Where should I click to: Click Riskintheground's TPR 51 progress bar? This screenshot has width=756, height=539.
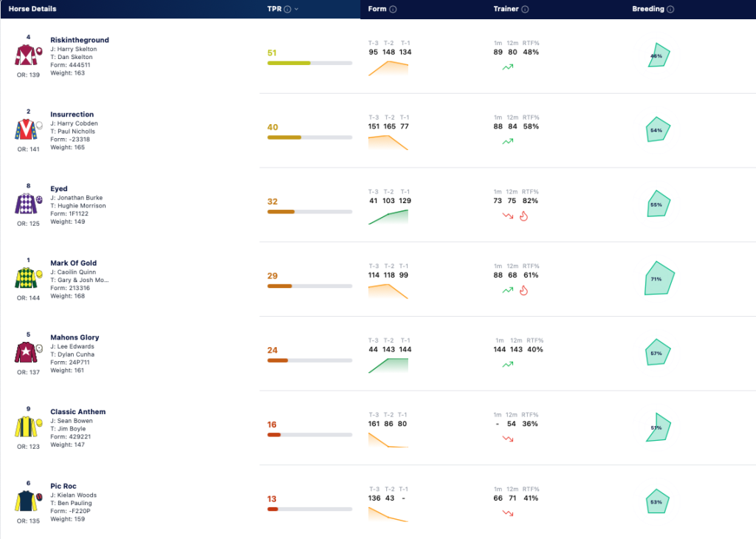[309, 63]
